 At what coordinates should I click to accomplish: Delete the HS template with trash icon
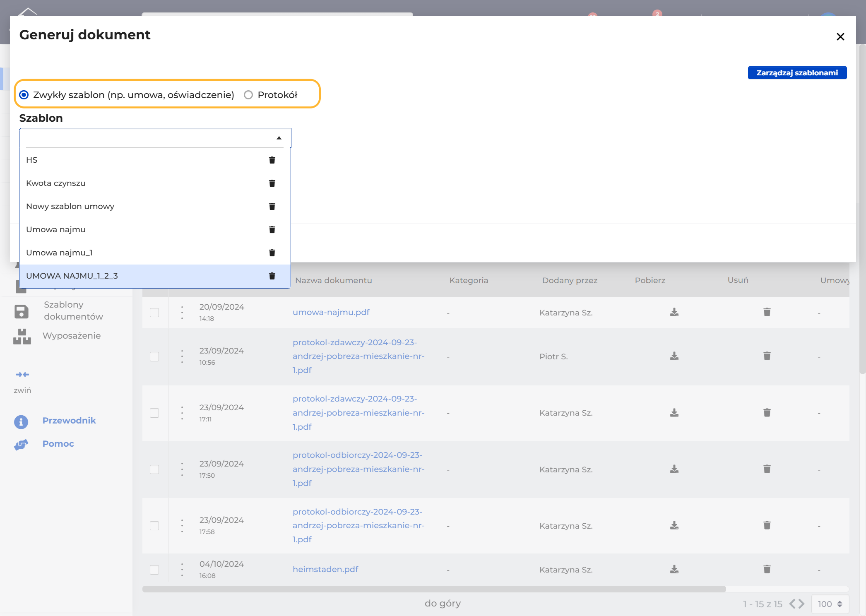click(272, 160)
